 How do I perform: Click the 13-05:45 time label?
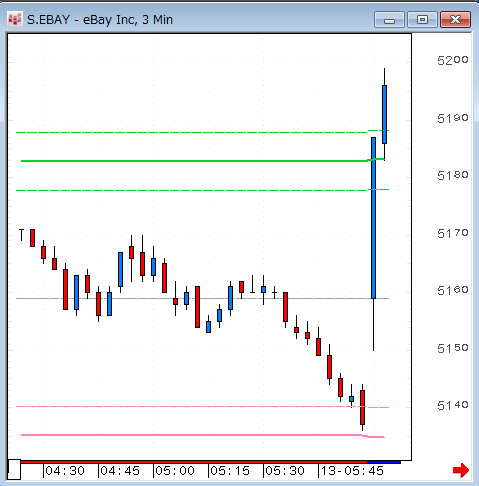click(352, 471)
